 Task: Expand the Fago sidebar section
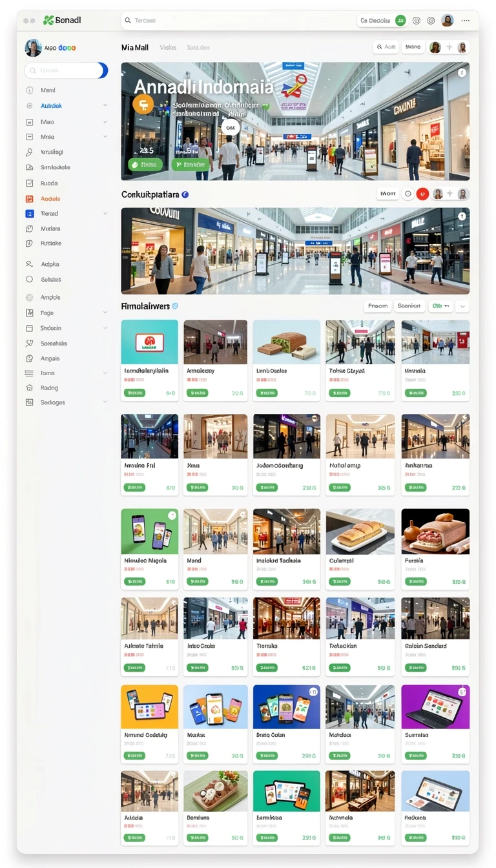point(105,313)
